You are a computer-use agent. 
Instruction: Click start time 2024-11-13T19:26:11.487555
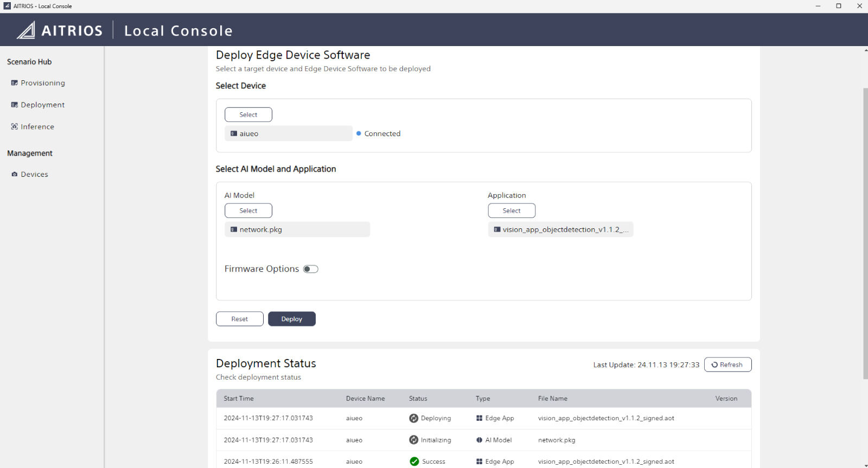269,461
